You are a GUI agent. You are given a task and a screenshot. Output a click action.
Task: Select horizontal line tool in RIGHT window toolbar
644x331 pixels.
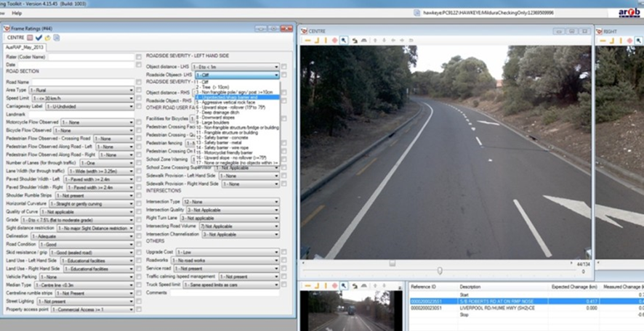pyautogui.click(x=603, y=40)
